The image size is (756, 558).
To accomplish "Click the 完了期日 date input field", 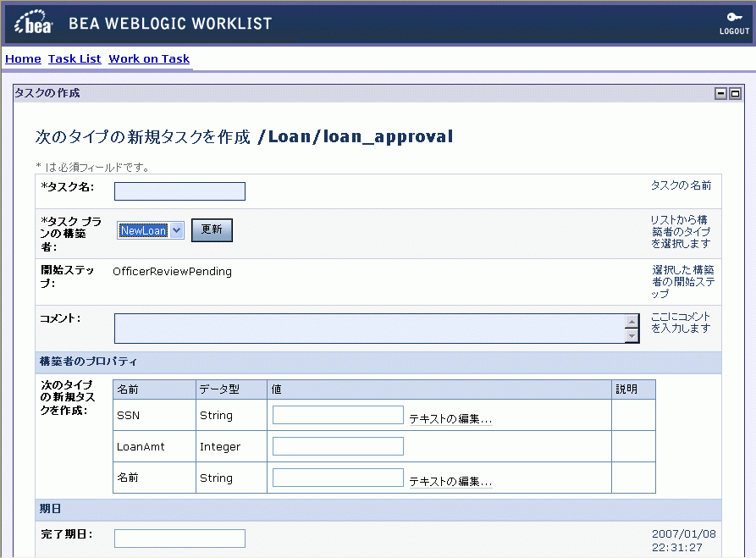I will tap(179, 539).
